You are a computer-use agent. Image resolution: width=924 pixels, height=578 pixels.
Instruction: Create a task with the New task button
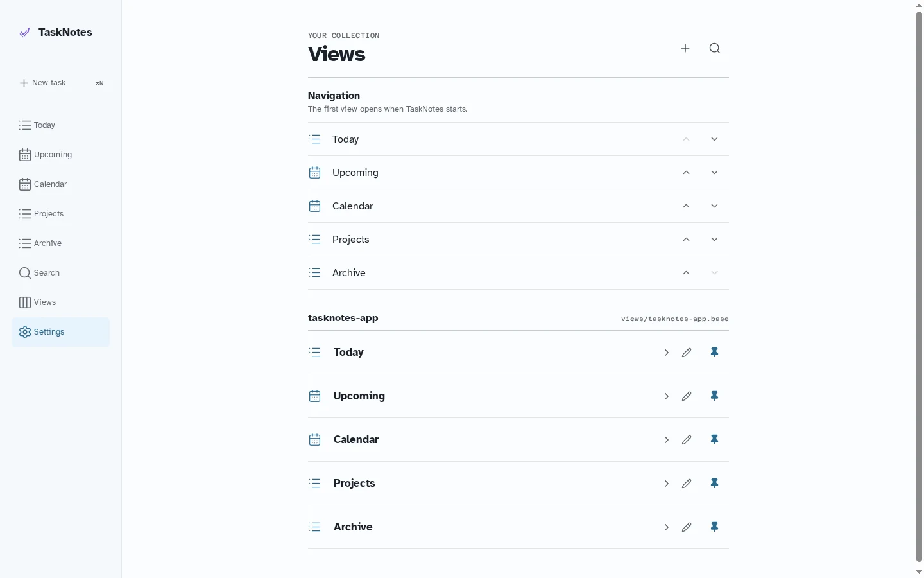click(60, 83)
